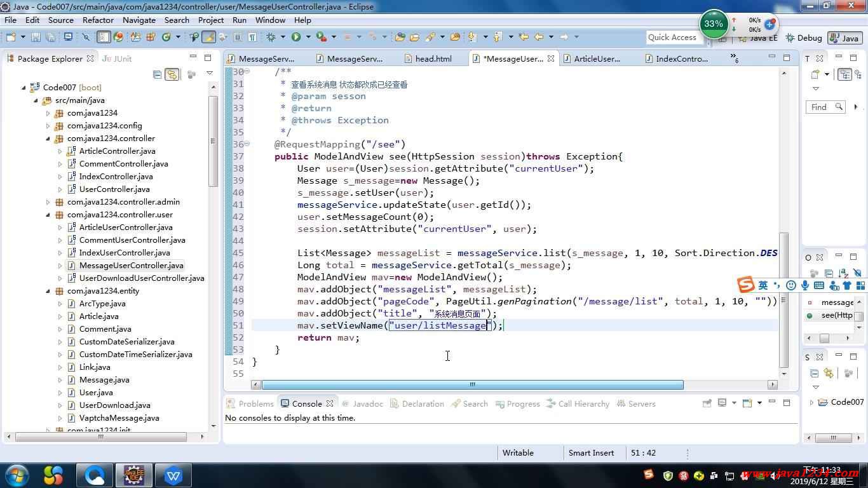Open UserController.java in the tree
The width and height of the screenshot is (868, 488).
[114, 189]
